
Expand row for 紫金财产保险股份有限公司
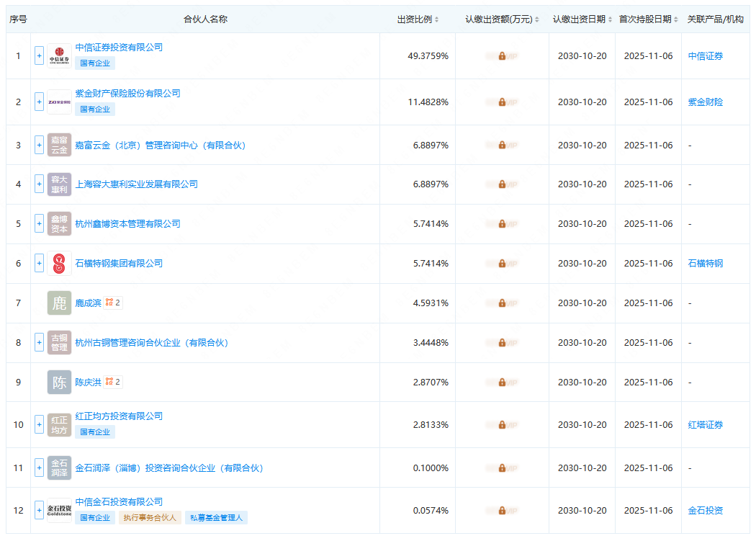[x=39, y=102]
